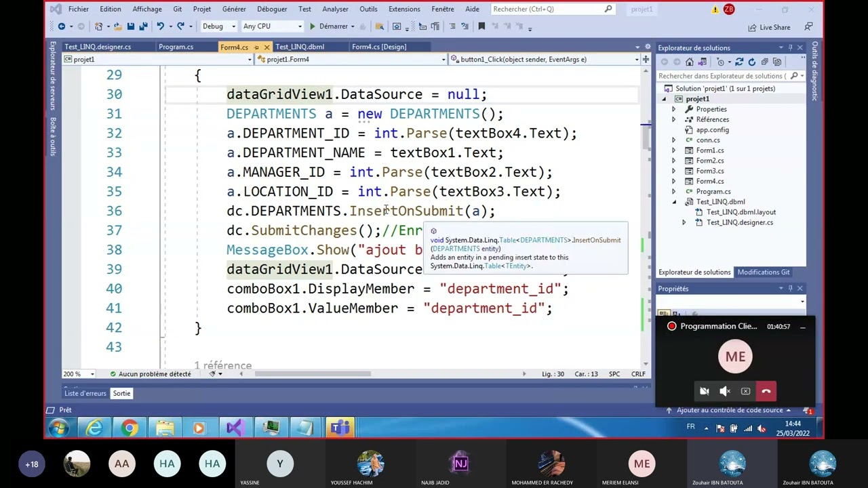
Task: Hang up the Teams call
Action: click(x=766, y=391)
